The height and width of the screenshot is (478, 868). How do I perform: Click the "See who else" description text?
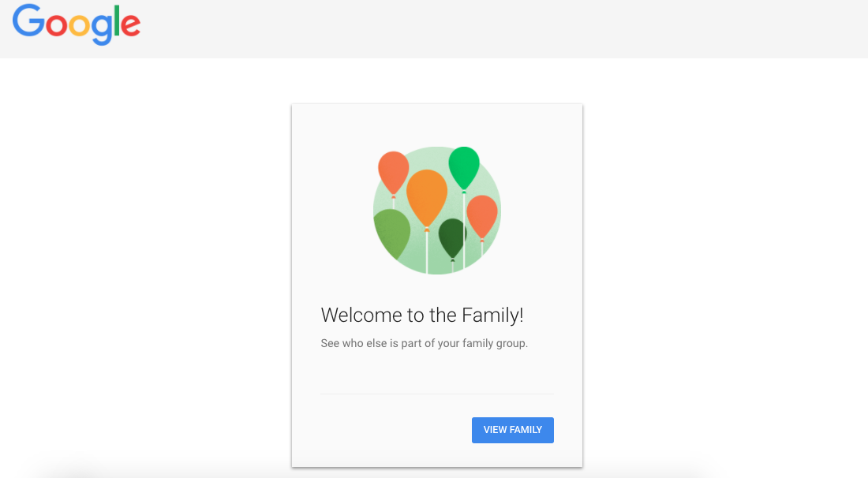(424, 344)
